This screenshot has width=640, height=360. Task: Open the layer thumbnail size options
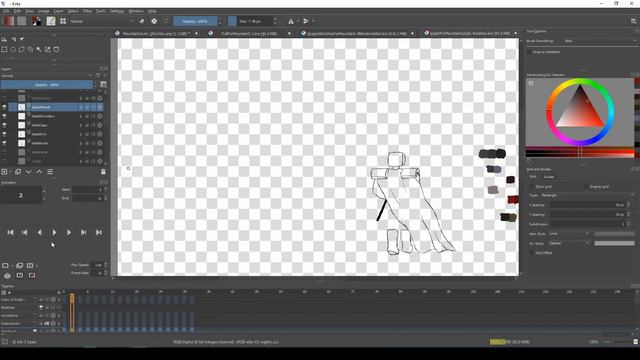click(104, 84)
